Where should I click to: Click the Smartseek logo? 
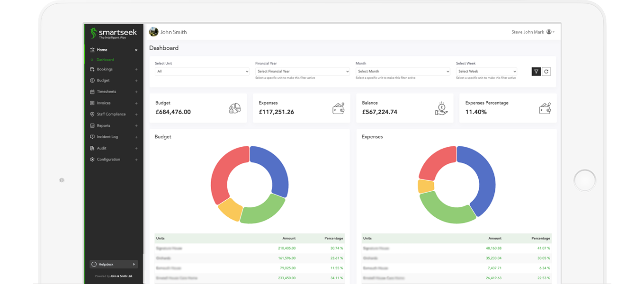click(x=114, y=33)
